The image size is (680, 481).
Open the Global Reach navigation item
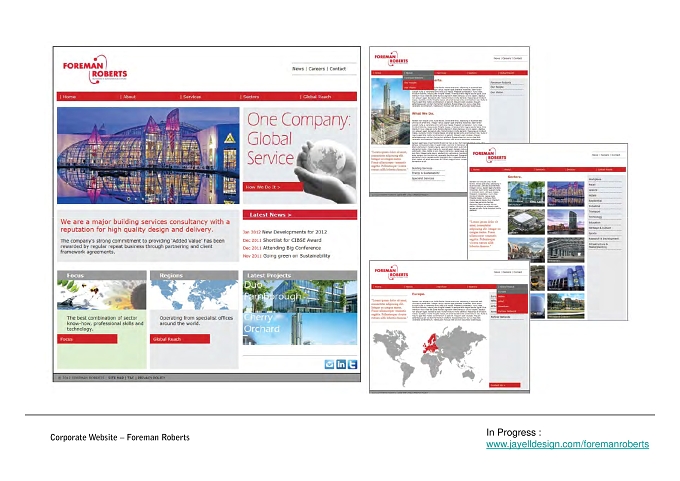316,97
